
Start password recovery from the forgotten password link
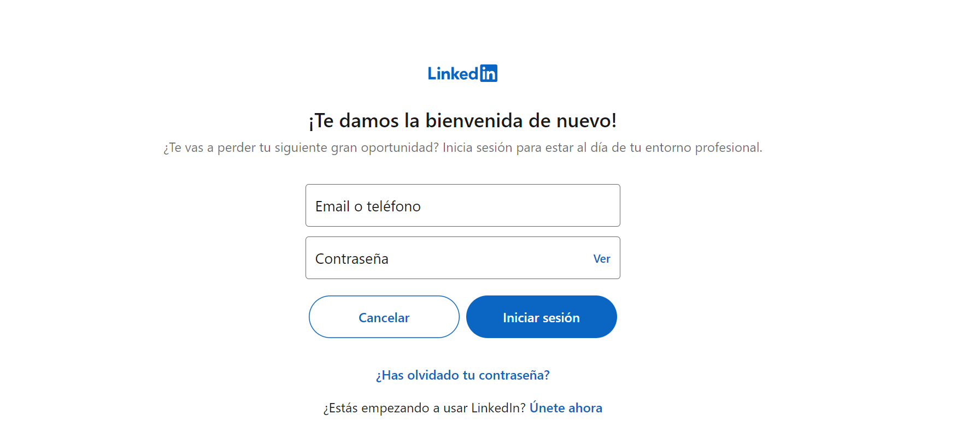pyautogui.click(x=462, y=375)
